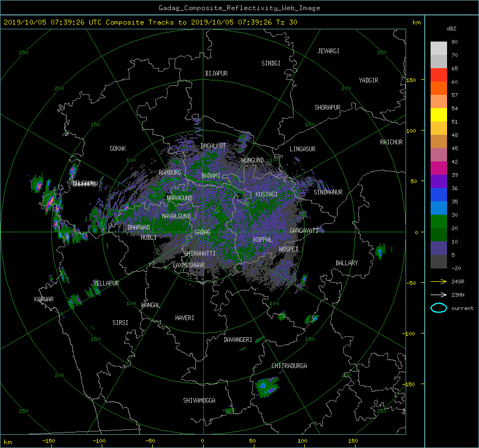Click the KARWAR city label
The width and height of the screenshot is (479, 448).
pos(44,299)
